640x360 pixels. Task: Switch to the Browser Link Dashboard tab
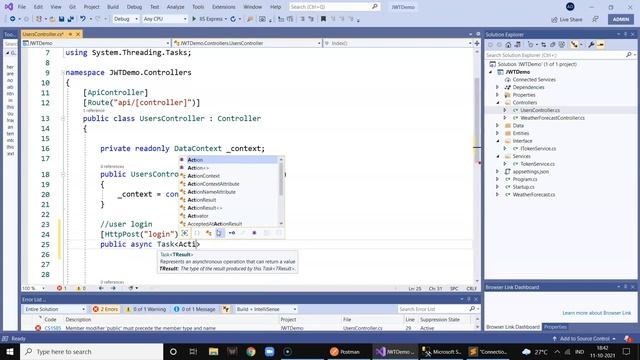click(x=513, y=327)
